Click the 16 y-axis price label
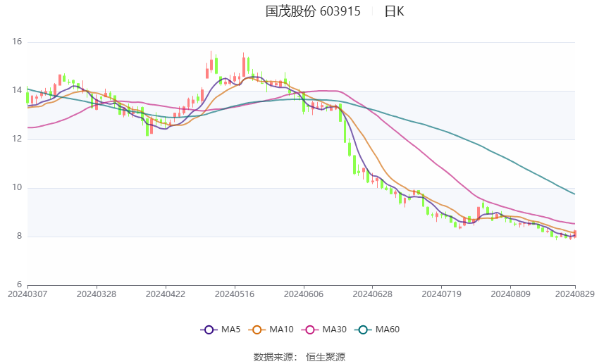The width and height of the screenshot is (599, 364). coord(17,42)
